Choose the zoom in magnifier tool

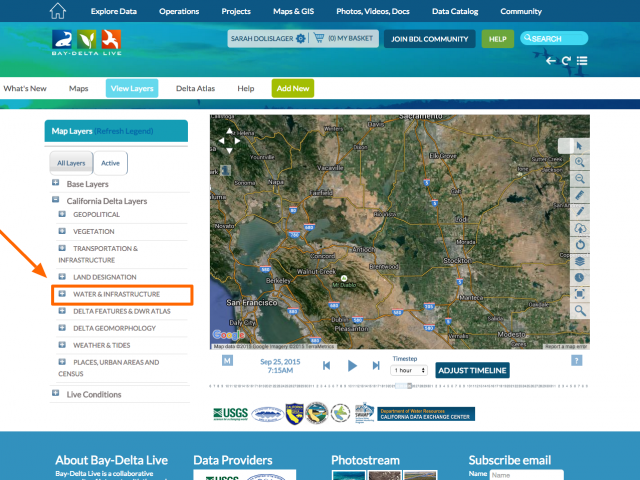coord(580,162)
